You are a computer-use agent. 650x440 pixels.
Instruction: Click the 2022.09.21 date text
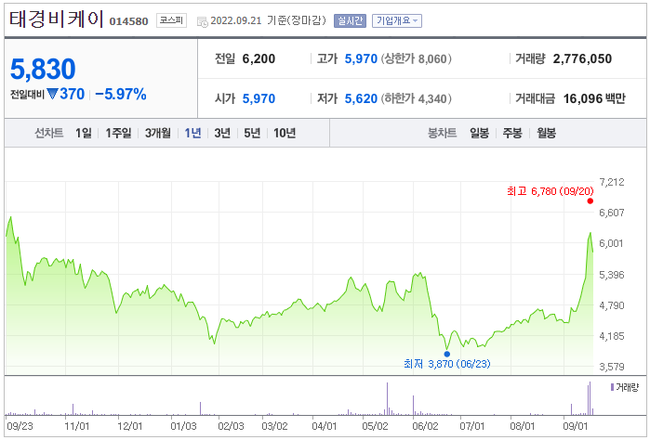coord(236,21)
